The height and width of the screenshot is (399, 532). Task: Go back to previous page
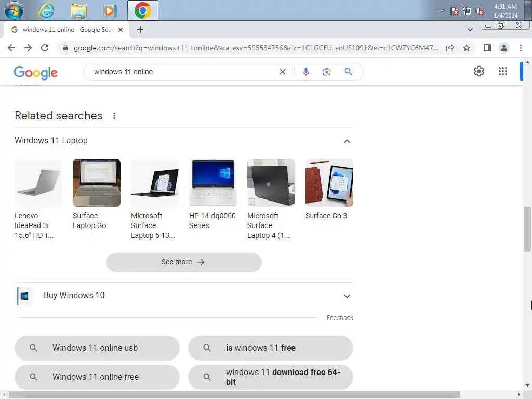[11, 48]
